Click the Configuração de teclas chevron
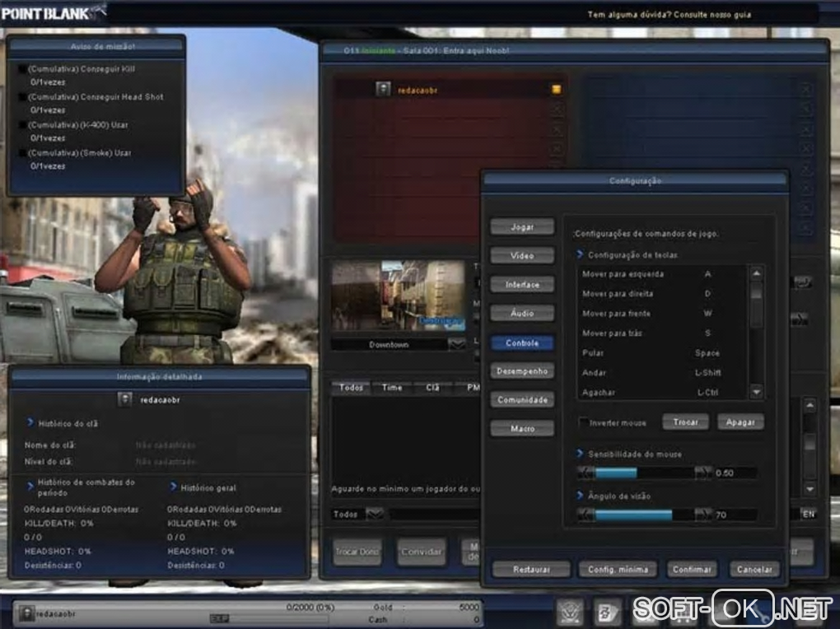 (x=580, y=254)
